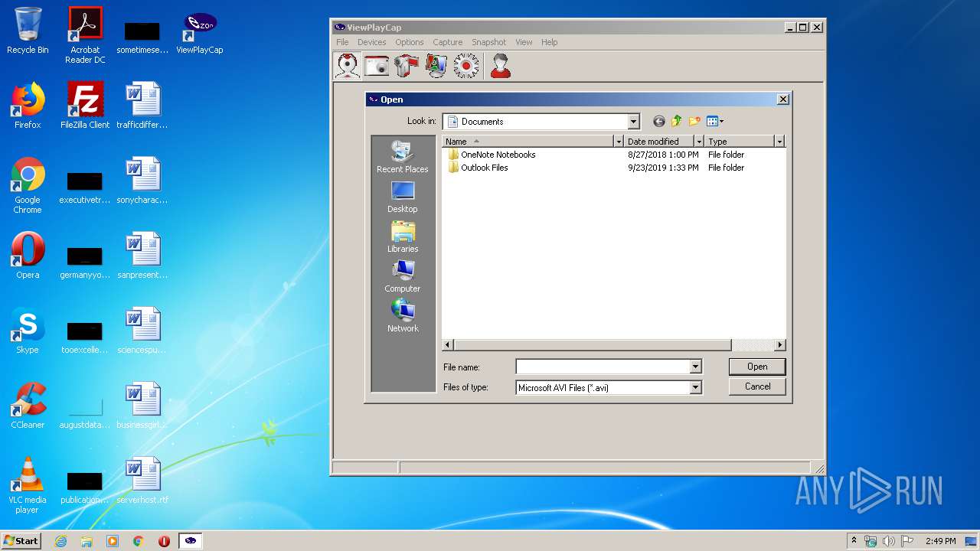Screen dimensions: 980x551
Task: Click the Start button
Action: pos(21,540)
